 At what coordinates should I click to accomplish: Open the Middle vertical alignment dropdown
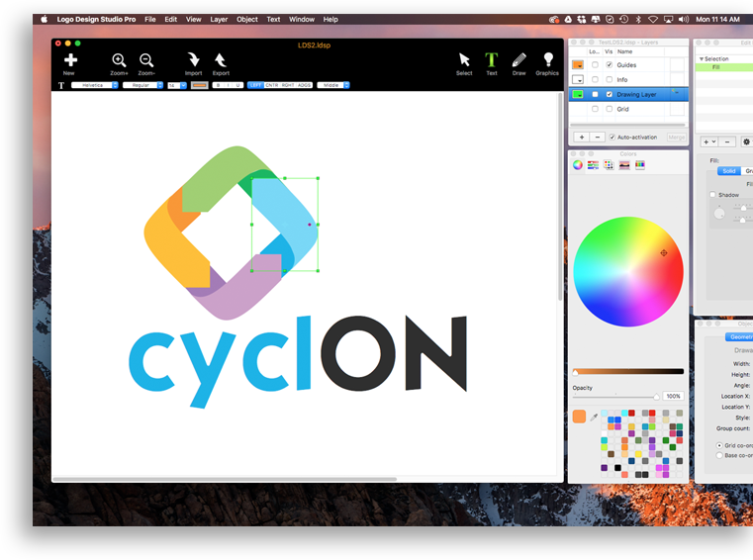(x=333, y=85)
